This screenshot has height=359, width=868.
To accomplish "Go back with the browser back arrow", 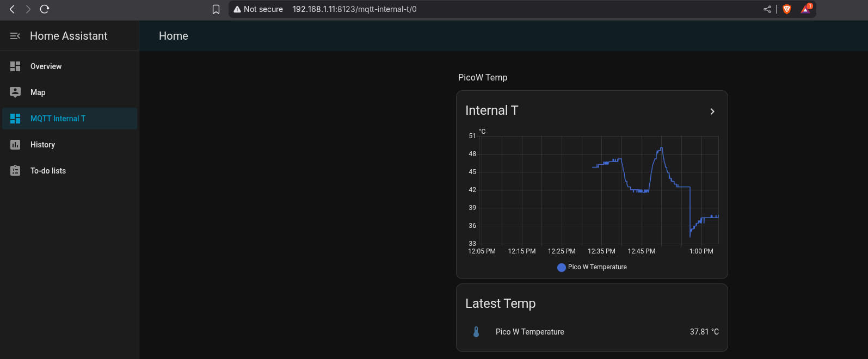I will (12, 9).
